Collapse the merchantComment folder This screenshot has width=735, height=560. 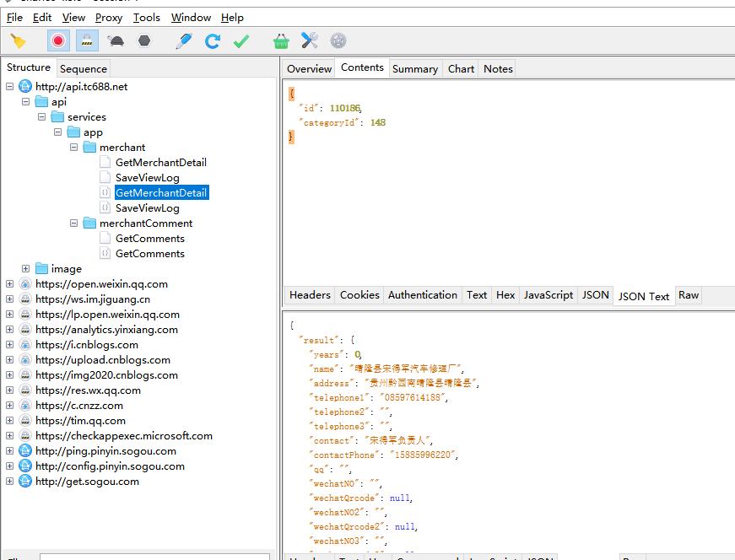click(x=73, y=223)
